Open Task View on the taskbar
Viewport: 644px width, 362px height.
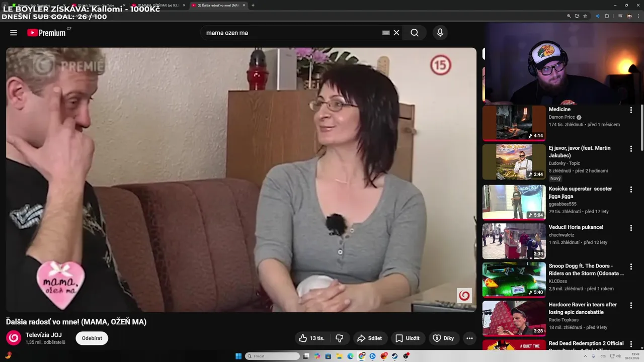pyautogui.click(x=306, y=356)
